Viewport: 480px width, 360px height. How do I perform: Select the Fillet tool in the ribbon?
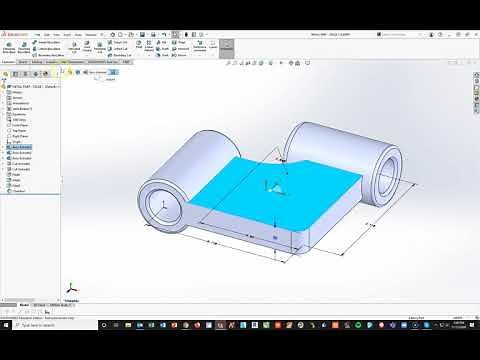139,44
